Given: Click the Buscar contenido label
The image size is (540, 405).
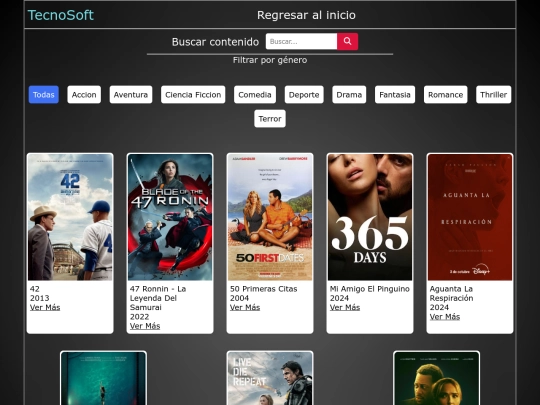Looking at the screenshot, I should click(x=215, y=42).
